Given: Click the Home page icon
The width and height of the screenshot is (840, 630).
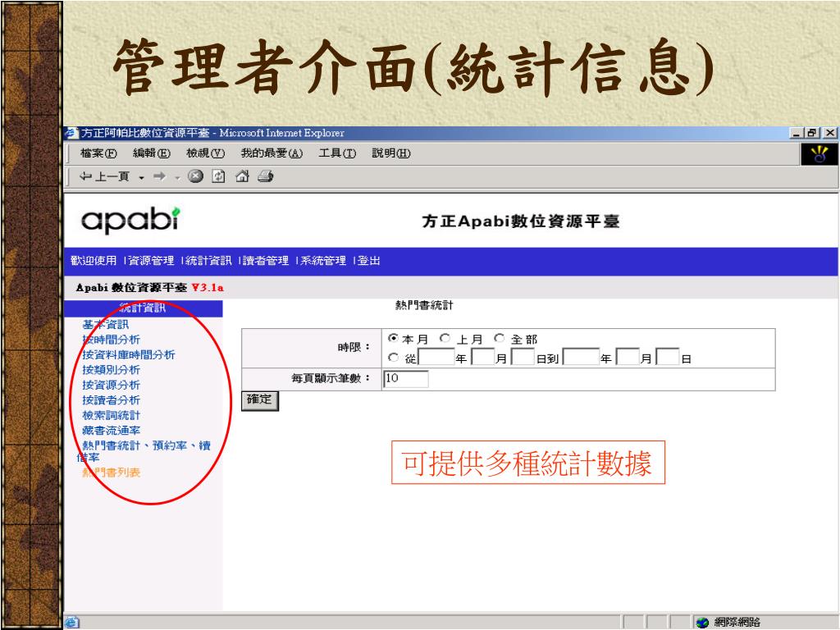Looking at the screenshot, I should click(x=242, y=176).
